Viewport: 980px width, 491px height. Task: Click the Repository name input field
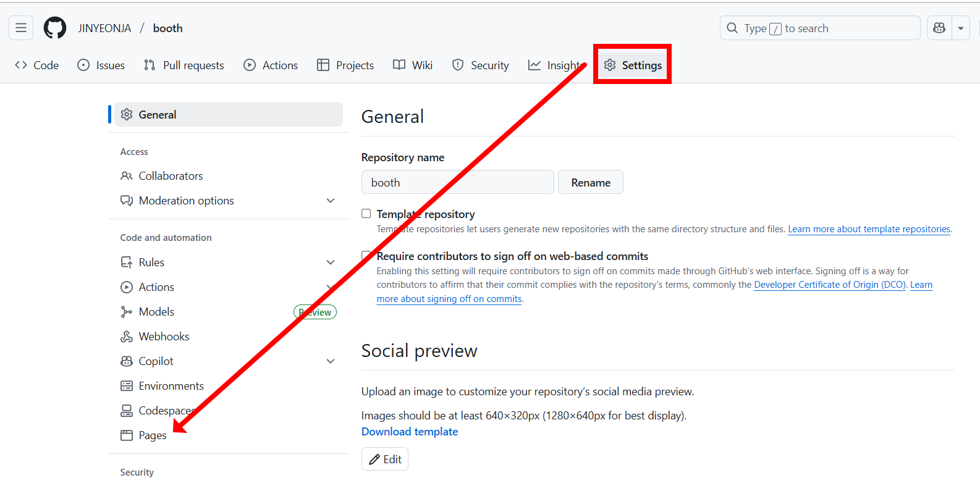click(457, 182)
